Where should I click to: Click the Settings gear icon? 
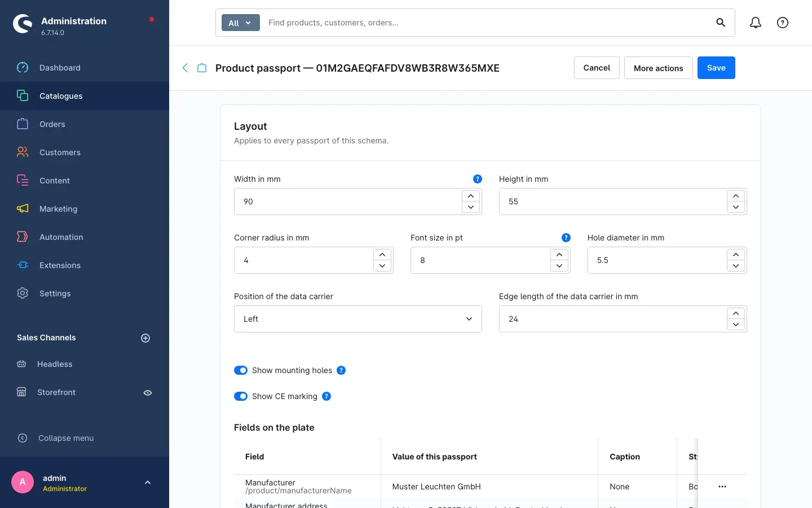pos(23,294)
